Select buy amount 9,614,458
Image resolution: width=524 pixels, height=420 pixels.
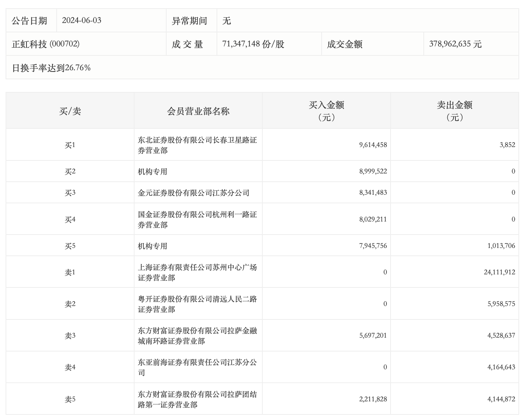373,145
